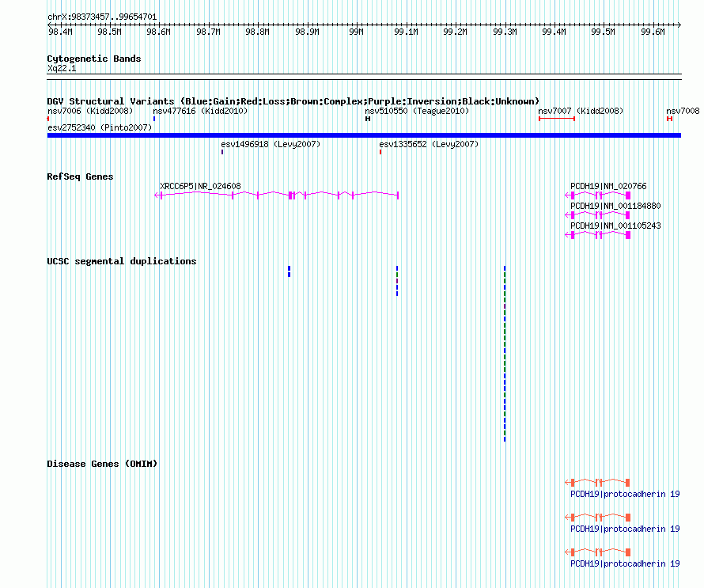Open the XRCC6P5|NR_024608 gene label
The height and width of the screenshot is (588, 704).
tap(200, 186)
